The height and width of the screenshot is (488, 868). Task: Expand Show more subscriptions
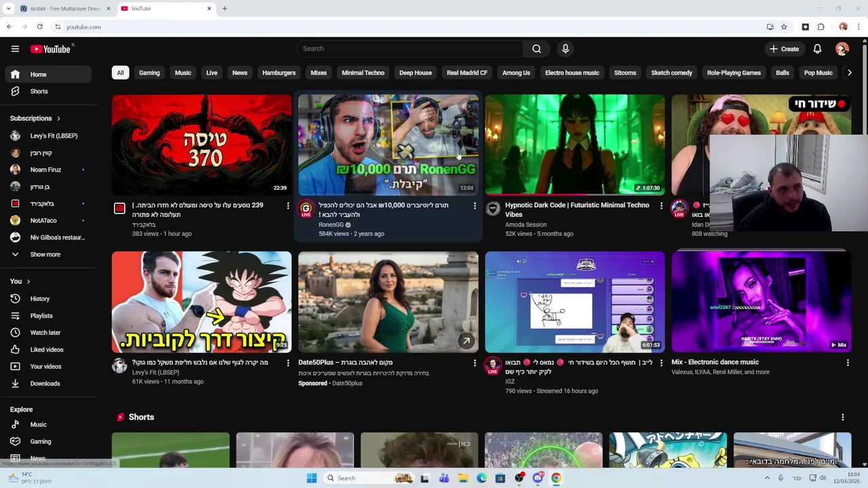[47, 254]
